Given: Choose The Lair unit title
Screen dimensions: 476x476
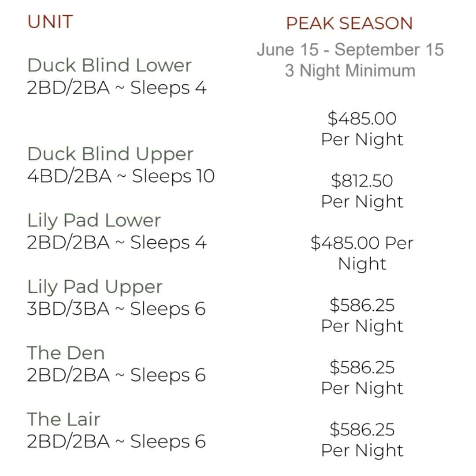Looking at the screenshot, I should (x=63, y=419).
